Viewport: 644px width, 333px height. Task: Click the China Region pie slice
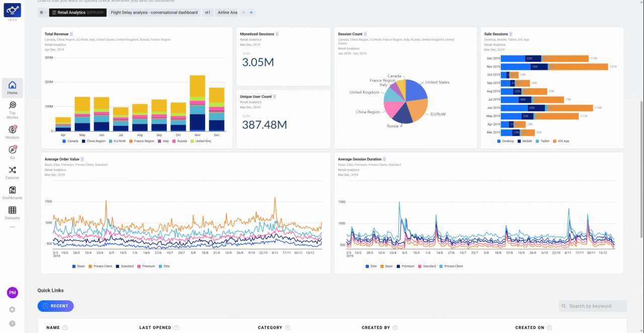393,108
